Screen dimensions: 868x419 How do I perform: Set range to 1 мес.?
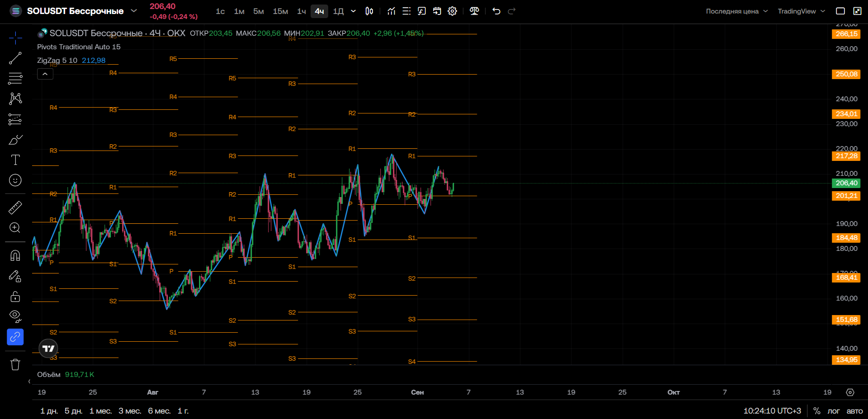click(100, 411)
